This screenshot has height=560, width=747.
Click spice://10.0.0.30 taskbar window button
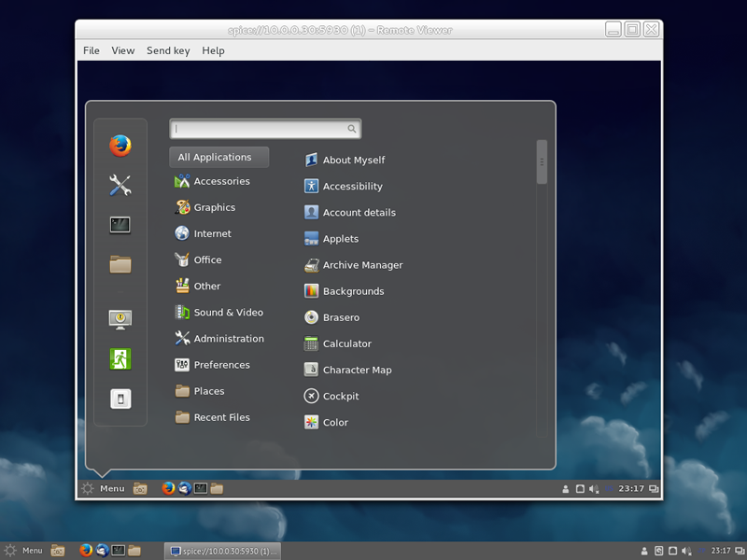(x=222, y=551)
